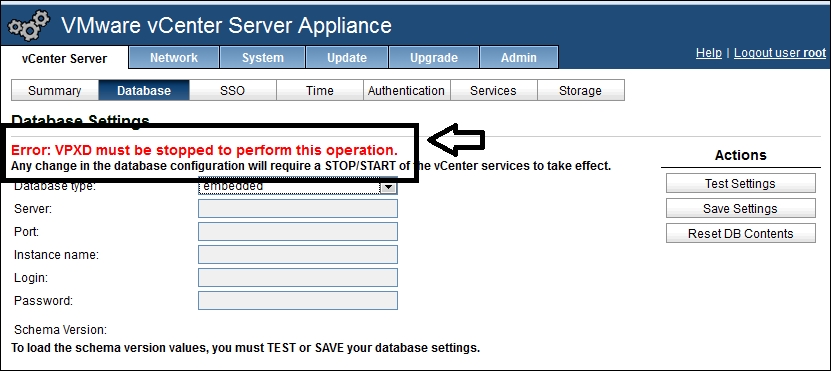
Task: Click the Test Settings button
Action: (x=740, y=183)
